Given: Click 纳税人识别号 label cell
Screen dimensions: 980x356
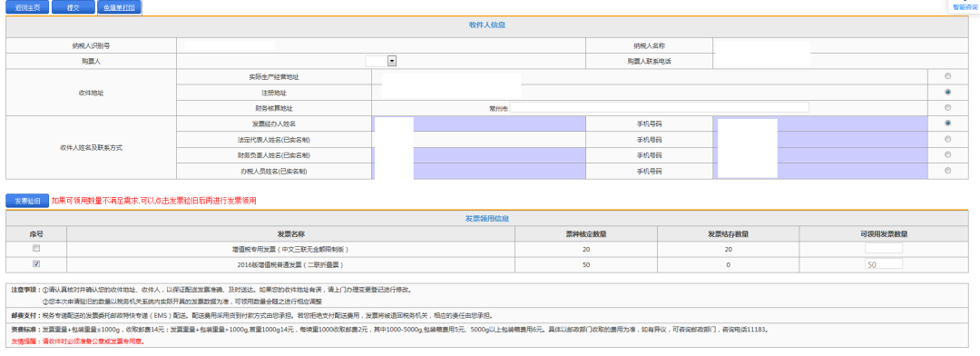Looking at the screenshot, I should 92,45.
